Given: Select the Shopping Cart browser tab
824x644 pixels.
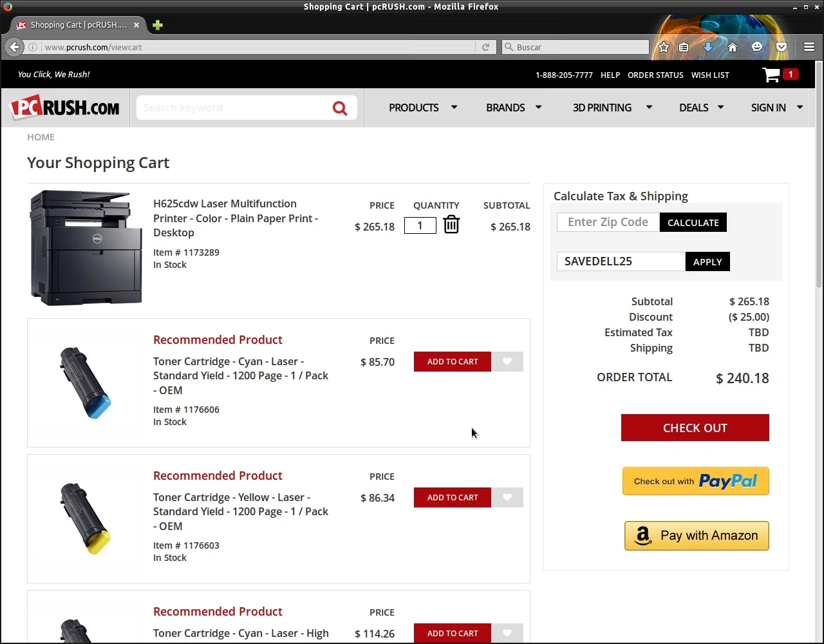Looking at the screenshot, I should click(79, 25).
